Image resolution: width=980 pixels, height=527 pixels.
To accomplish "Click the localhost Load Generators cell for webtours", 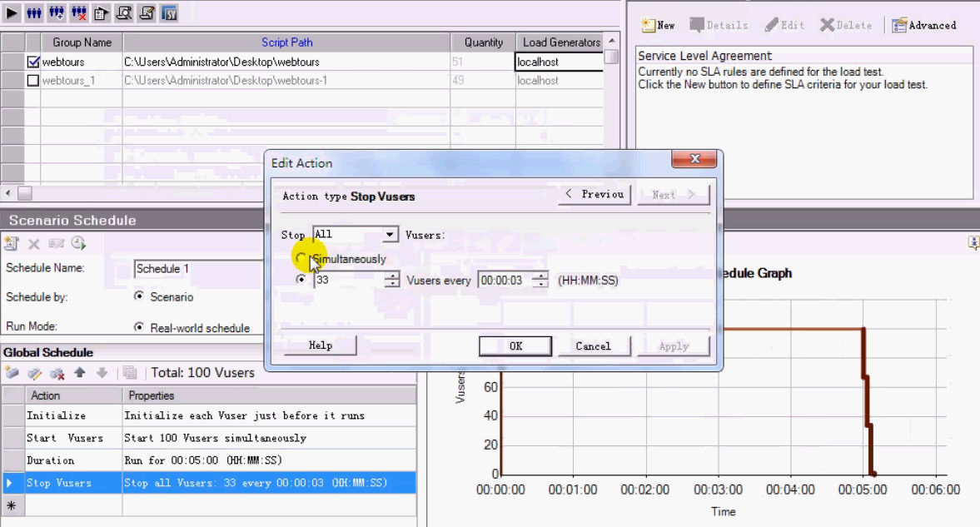I will tap(560, 62).
